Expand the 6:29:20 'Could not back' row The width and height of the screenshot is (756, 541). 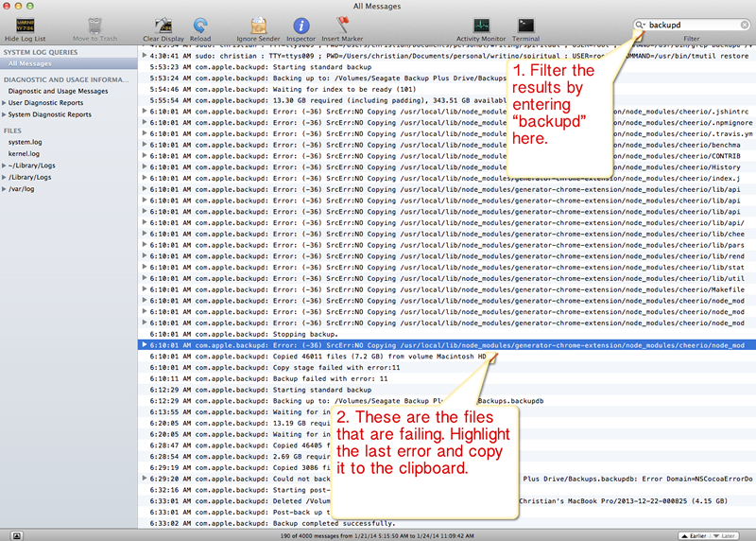tap(144, 479)
